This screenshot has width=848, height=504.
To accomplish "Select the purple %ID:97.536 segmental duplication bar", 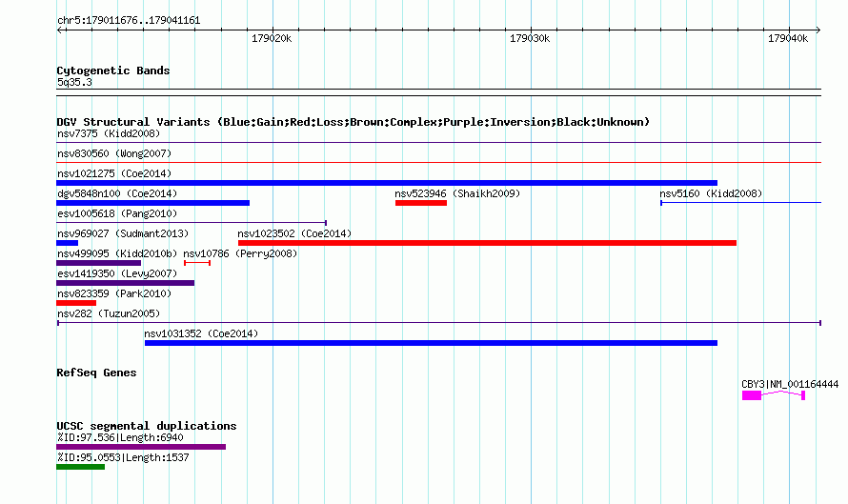I will coord(141,447).
